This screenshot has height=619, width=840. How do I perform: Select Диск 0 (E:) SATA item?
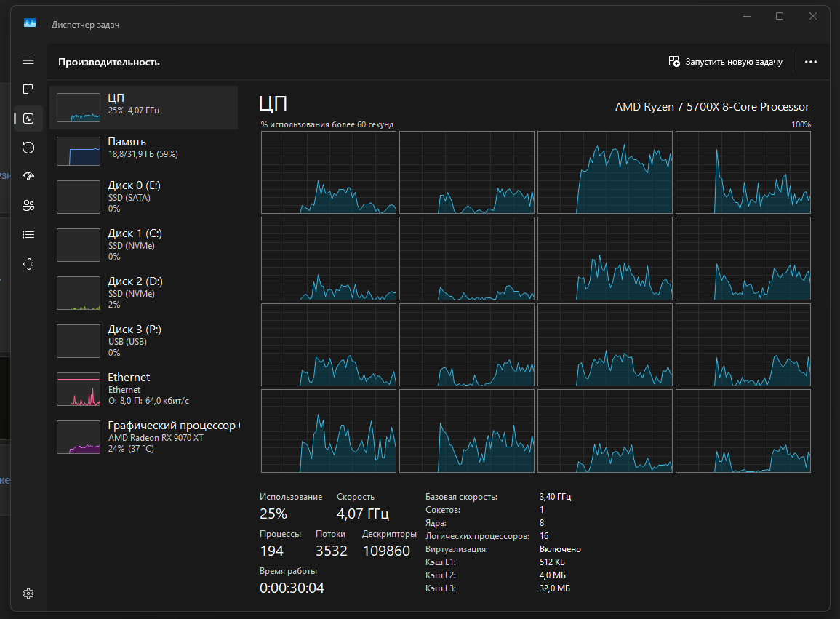143,196
